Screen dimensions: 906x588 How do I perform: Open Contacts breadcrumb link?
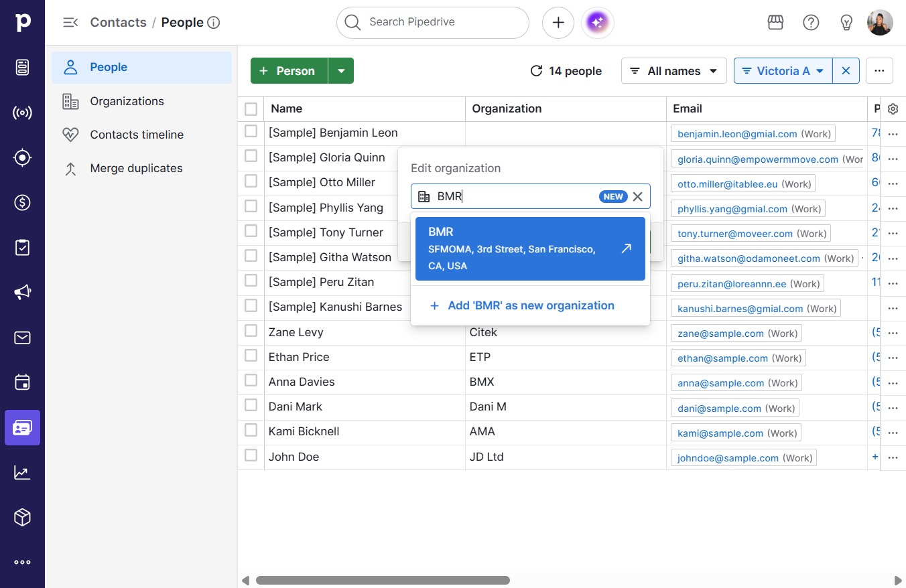pyautogui.click(x=118, y=22)
